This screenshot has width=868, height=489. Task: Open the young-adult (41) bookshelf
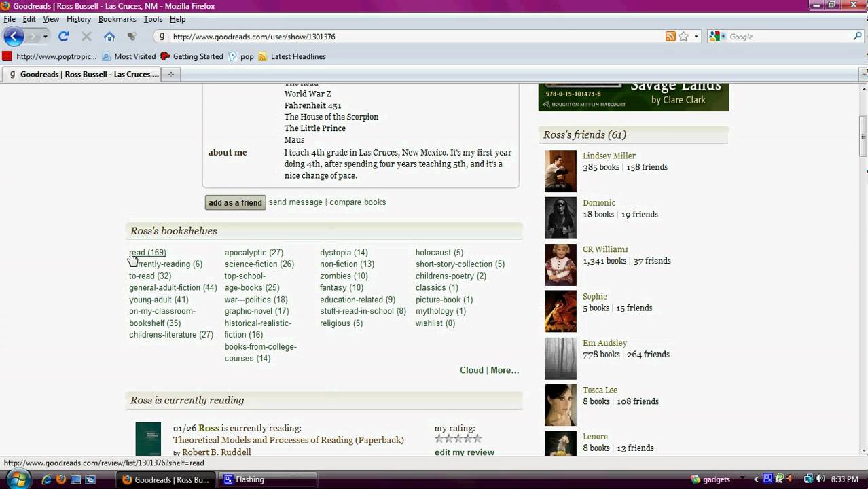159,300
